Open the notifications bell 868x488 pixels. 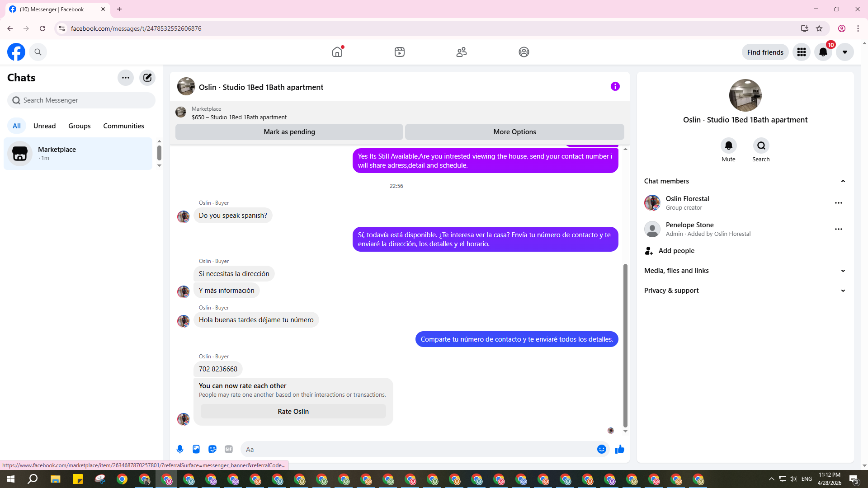pos(823,52)
